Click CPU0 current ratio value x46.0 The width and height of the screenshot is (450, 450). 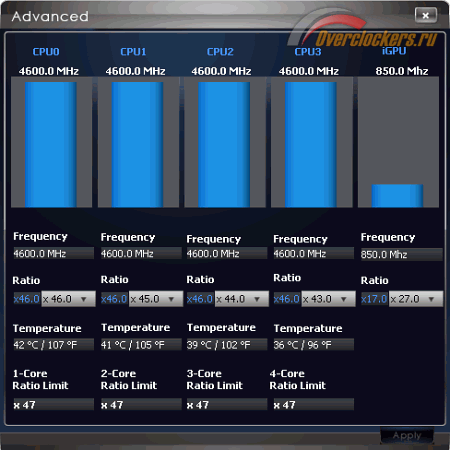tap(27, 299)
